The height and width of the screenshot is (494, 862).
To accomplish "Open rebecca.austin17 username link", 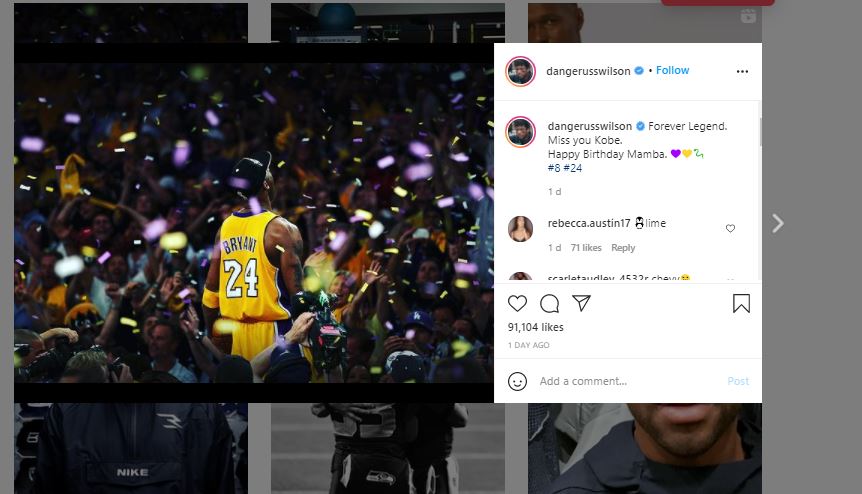I will click(589, 223).
